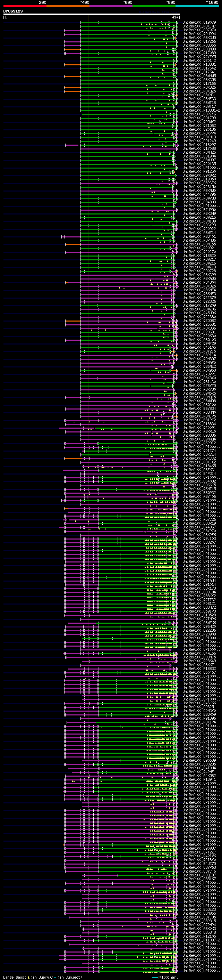Select subject label UniRef100_Q22379
The height and width of the screenshot is (980, 222).
coord(199,298)
